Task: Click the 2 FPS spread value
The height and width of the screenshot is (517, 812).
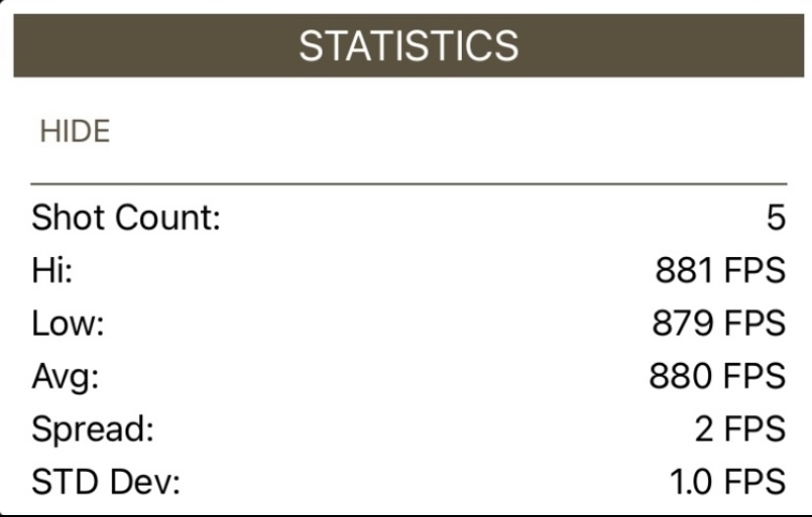Action: pos(740,429)
